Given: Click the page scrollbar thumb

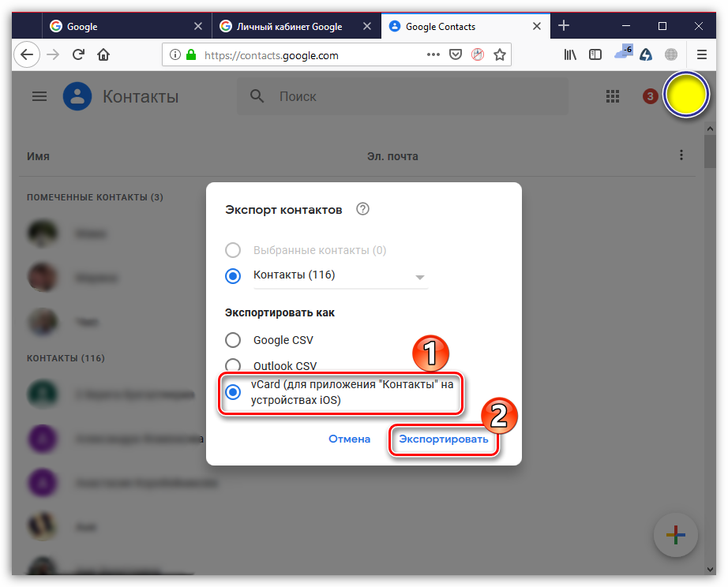Looking at the screenshot, I should tap(709, 151).
